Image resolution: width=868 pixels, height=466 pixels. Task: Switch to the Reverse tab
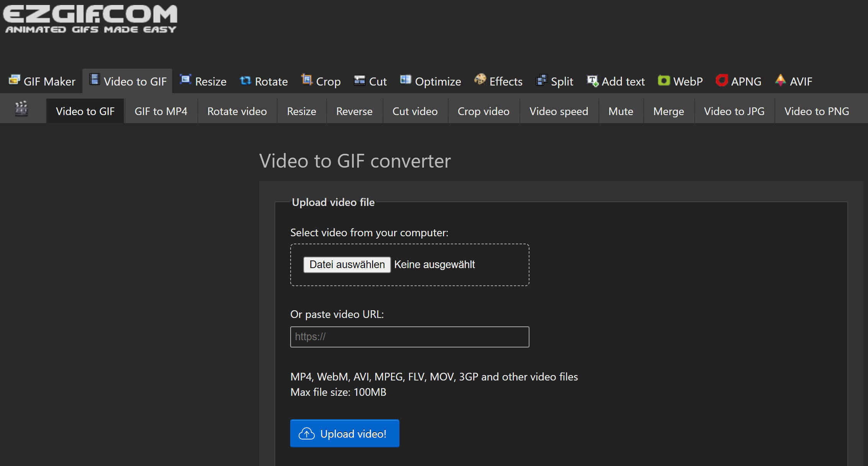pyautogui.click(x=354, y=111)
